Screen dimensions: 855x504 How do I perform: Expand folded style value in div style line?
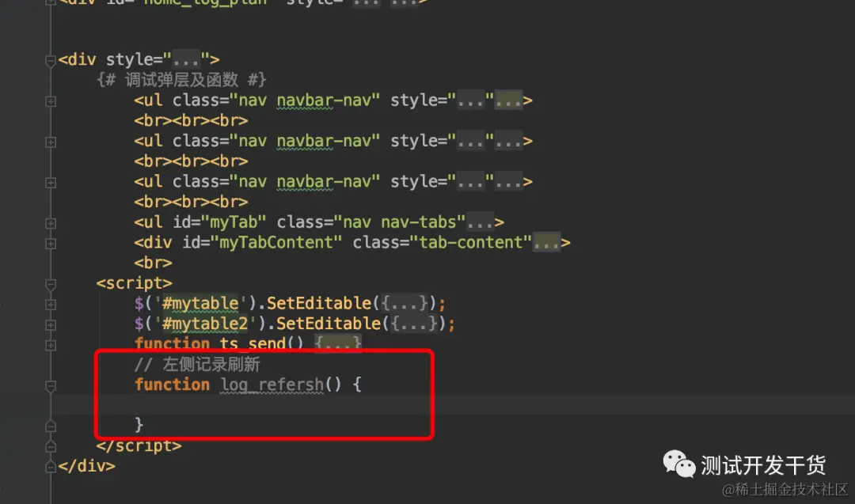coord(187,59)
